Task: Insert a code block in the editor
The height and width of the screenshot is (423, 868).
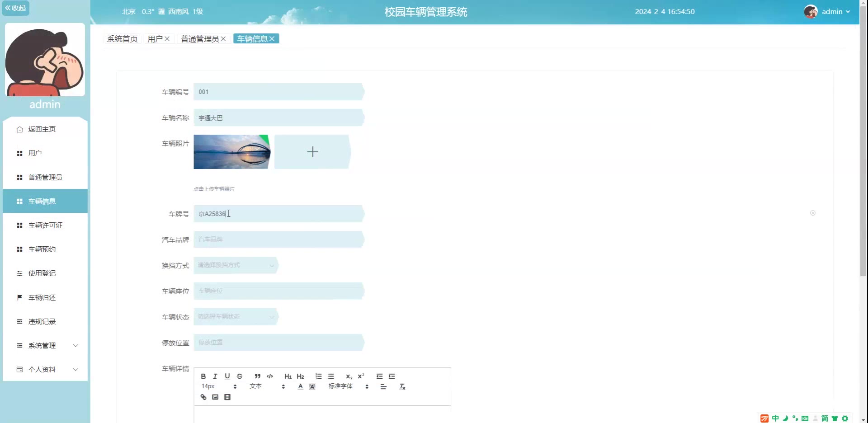Action: [270, 376]
